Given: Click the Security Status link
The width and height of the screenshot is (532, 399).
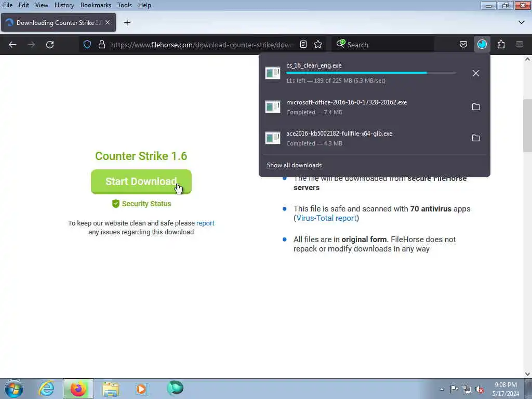Looking at the screenshot, I should click(141, 204).
